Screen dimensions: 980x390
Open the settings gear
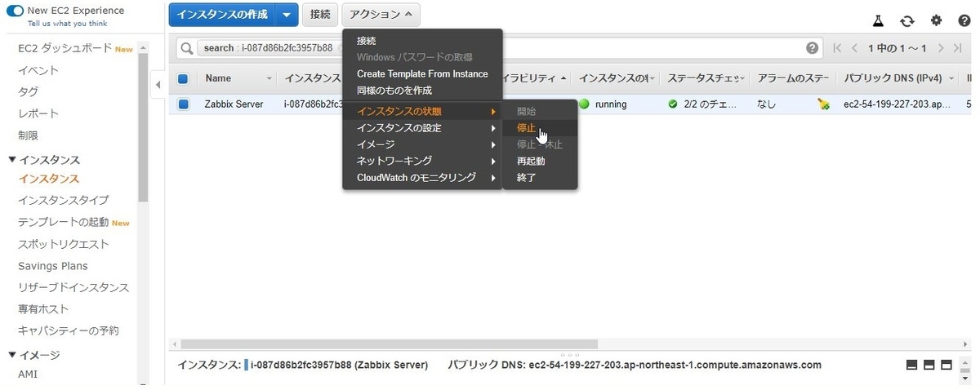coord(936,20)
